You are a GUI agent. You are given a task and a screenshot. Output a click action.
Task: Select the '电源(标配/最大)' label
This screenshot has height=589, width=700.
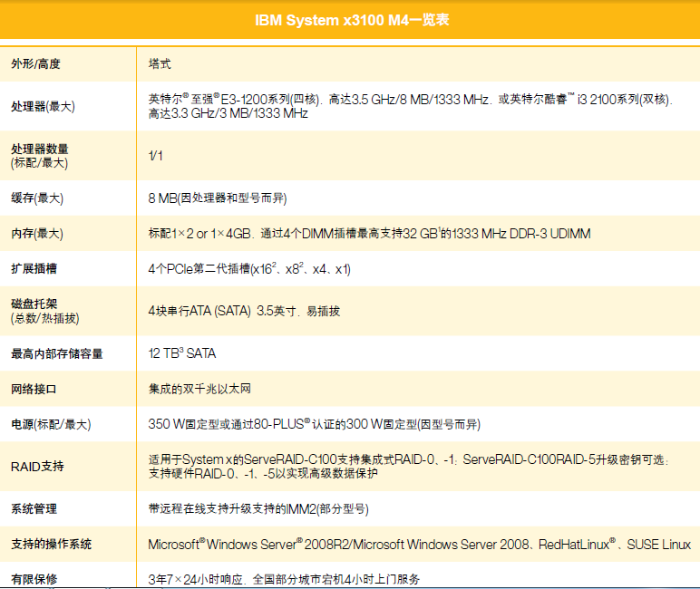coord(51,424)
